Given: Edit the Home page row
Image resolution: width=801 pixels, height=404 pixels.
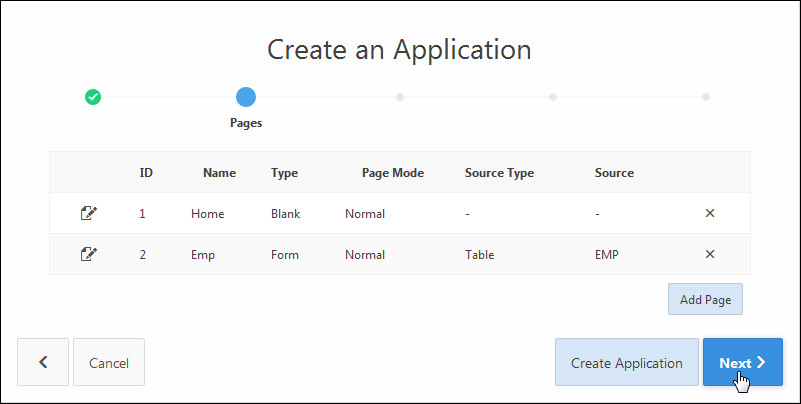Looking at the screenshot, I should coord(89,213).
